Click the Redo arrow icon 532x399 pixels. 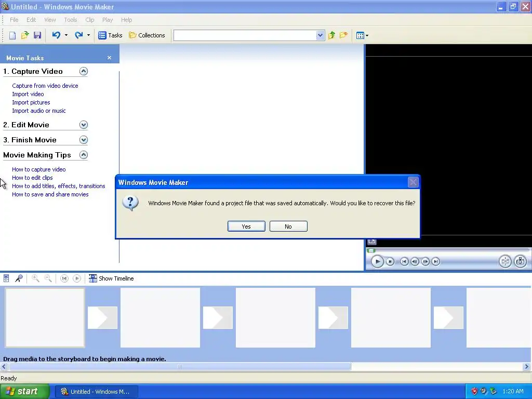pos(79,35)
